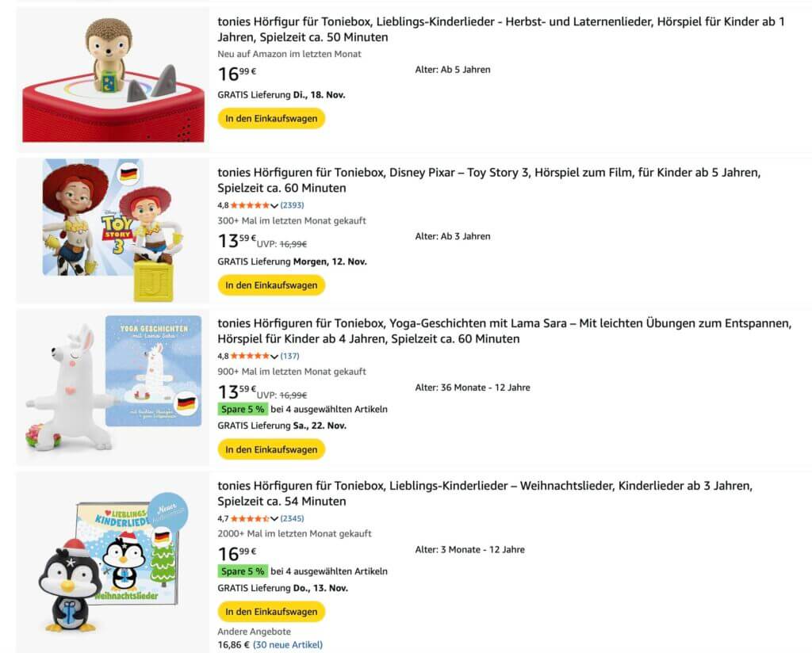Click the Yoga-Geschichten star rating
The image size is (812, 653).
tap(250, 356)
